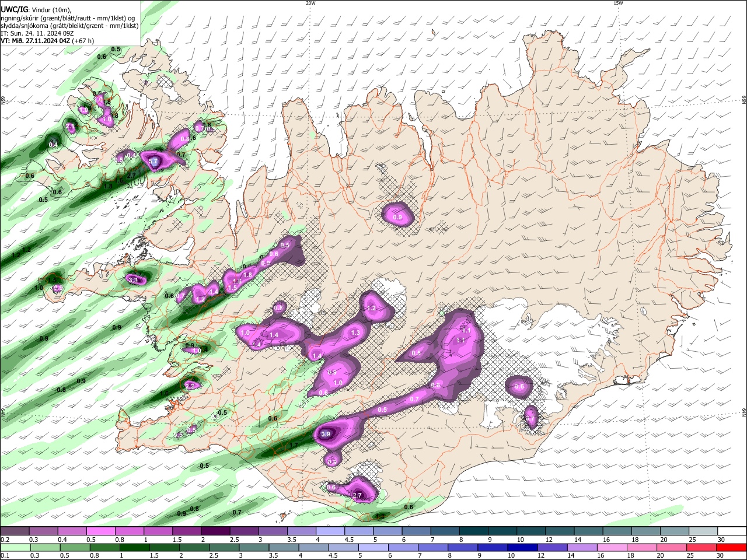The image size is (747, 560).
Task: Click the bright pink 0.5–0.8 swatch in the top legend row
Action: [100, 531]
